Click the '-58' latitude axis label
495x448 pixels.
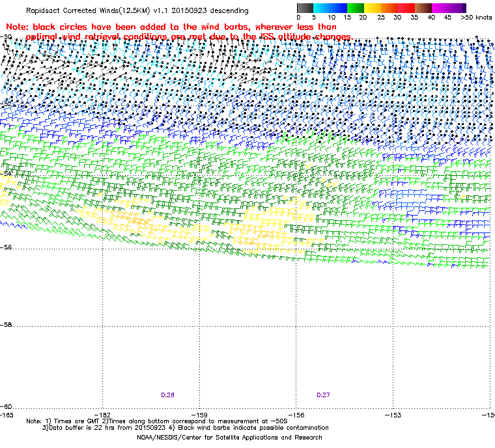pos(6,324)
